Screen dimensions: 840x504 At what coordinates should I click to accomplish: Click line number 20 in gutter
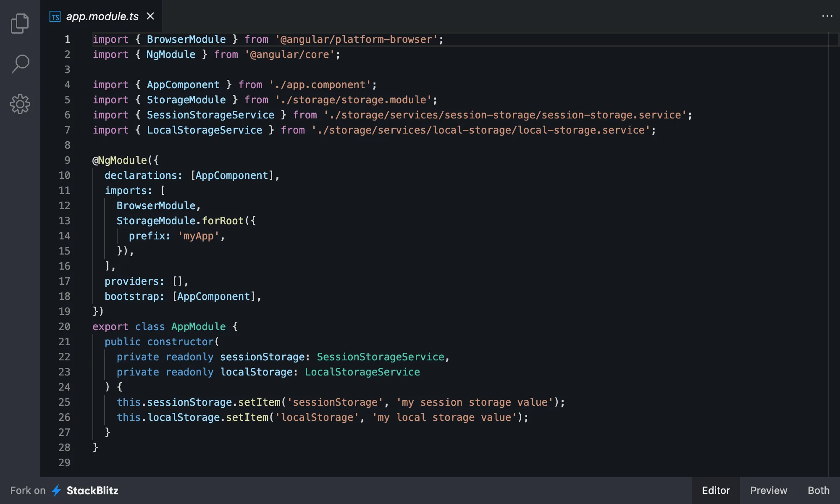pyautogui.click(x=64, y=327)
